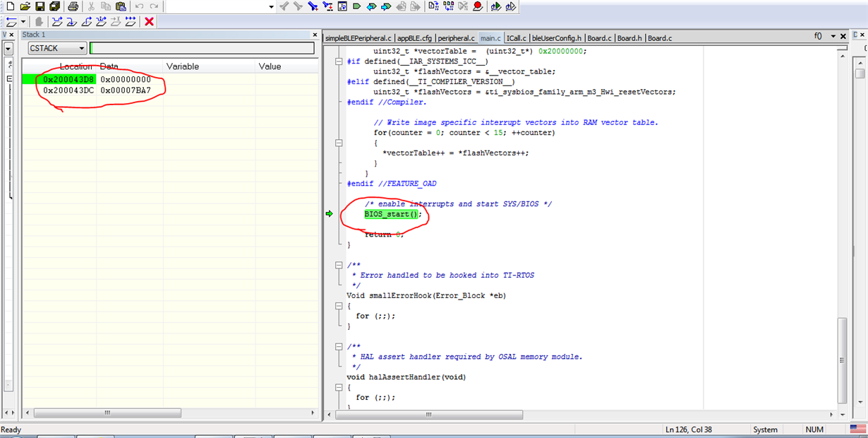Click the Data column header

[131, 66]
